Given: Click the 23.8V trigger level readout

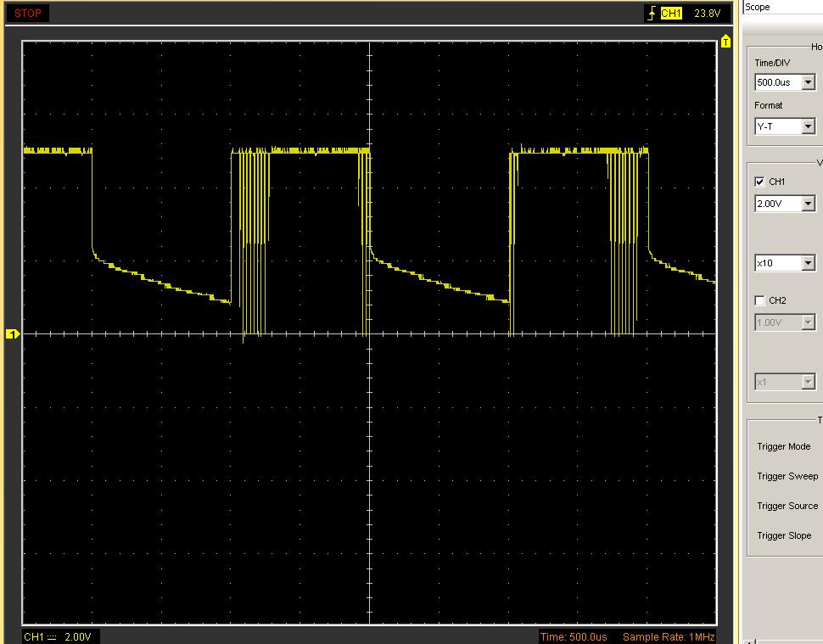Looking at the screenshot, I should coord(707,14).
